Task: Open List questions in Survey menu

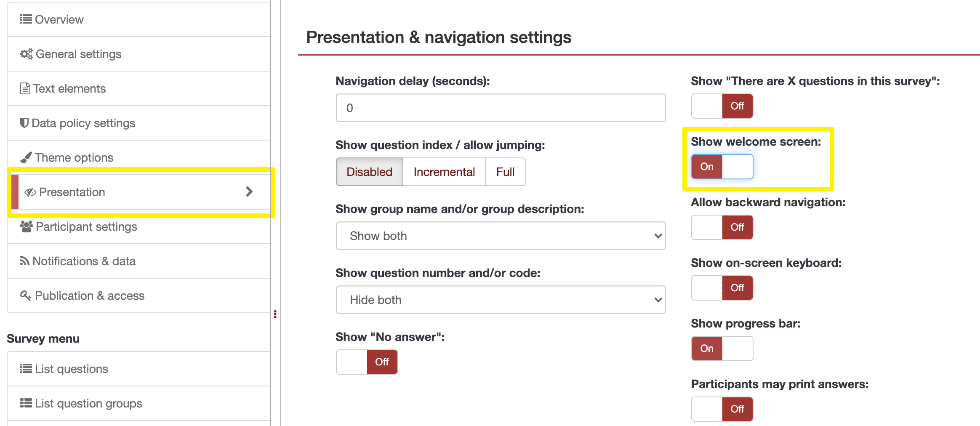Action: click(72, 369)
